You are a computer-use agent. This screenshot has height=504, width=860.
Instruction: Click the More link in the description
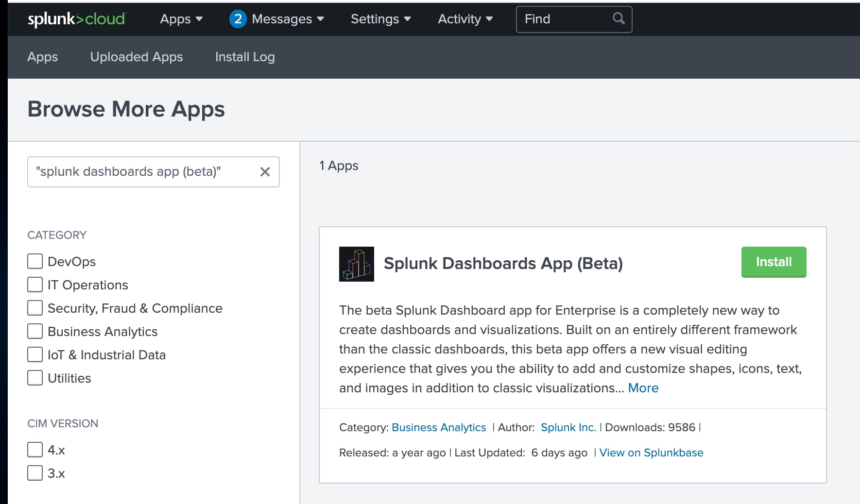(643, 388)
